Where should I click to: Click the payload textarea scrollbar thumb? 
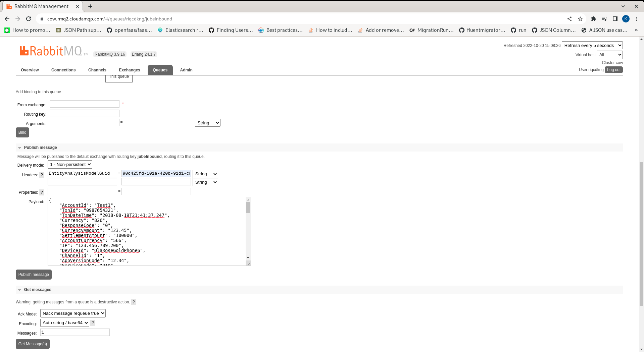(248, 208)
